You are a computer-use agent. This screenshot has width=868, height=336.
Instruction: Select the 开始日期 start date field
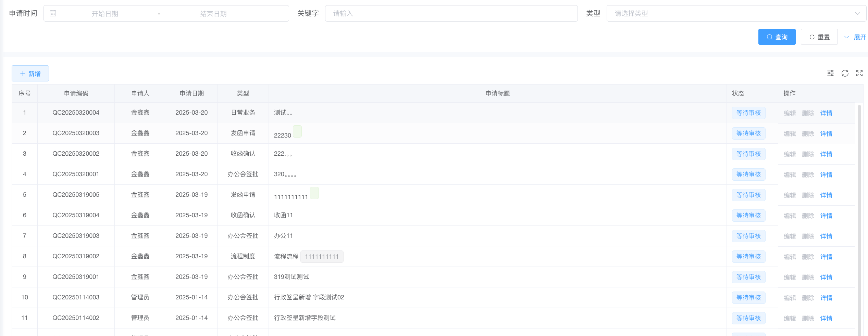[x=105, y=14]
